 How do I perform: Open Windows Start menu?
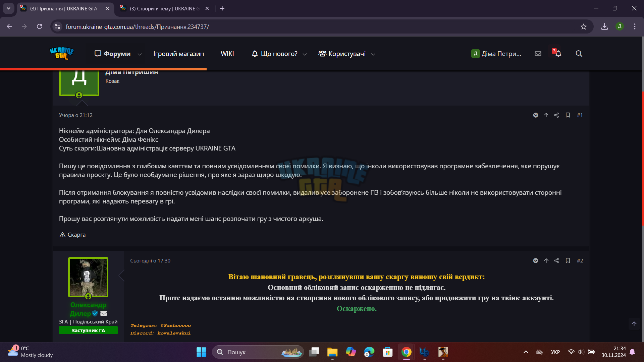tap(201, 352)
